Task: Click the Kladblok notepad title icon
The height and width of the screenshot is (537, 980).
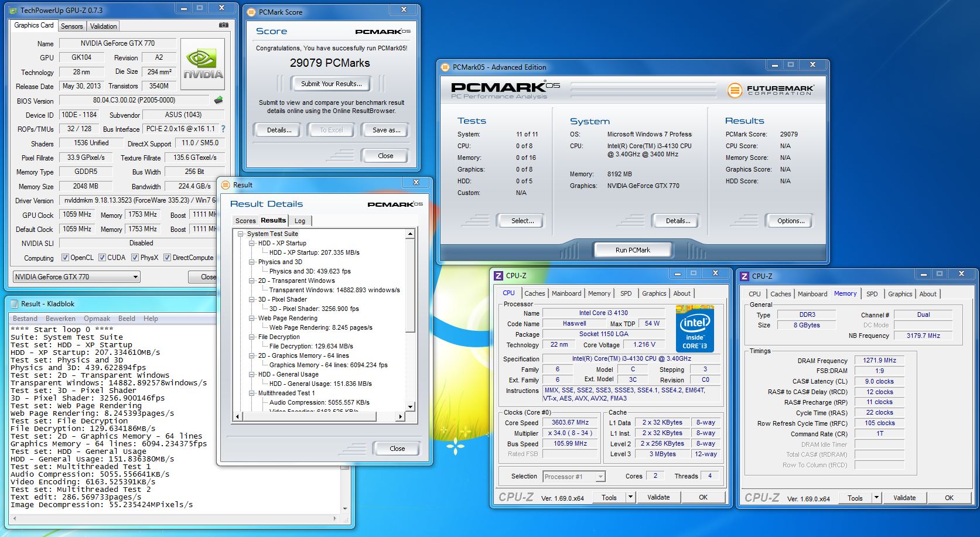Action: click(13, 303)
